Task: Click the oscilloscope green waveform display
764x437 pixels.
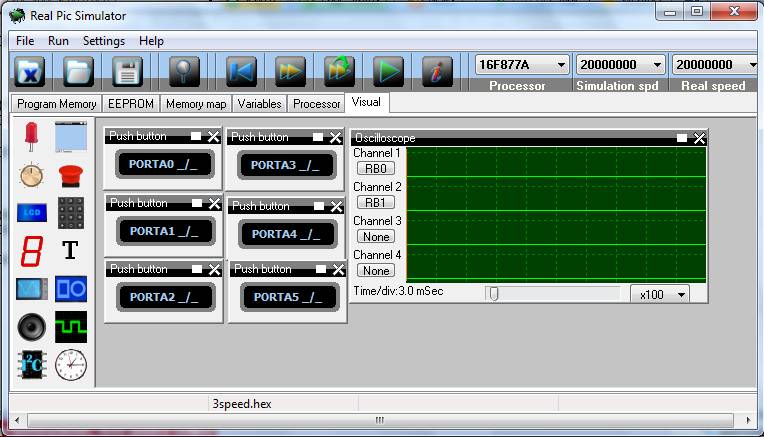Action: [556, 215]
